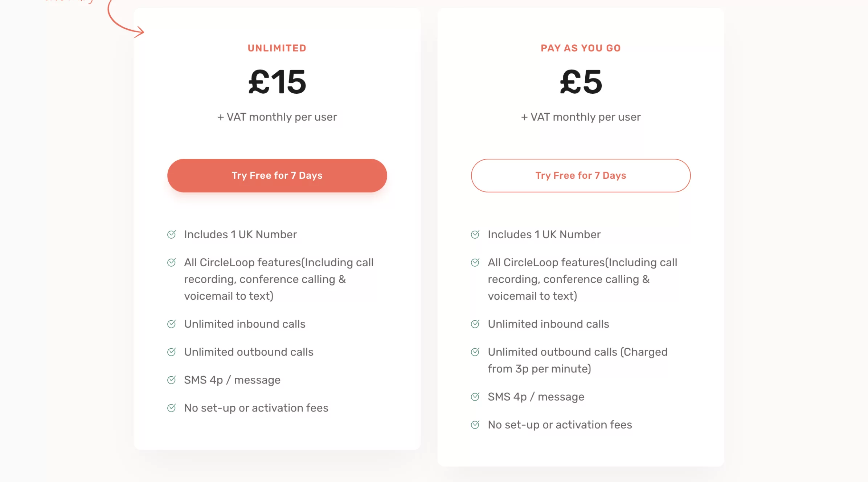Click Pay As You Go SMS 4p check icon
This screenshot has width=868, height=482.
coord(475,396)
